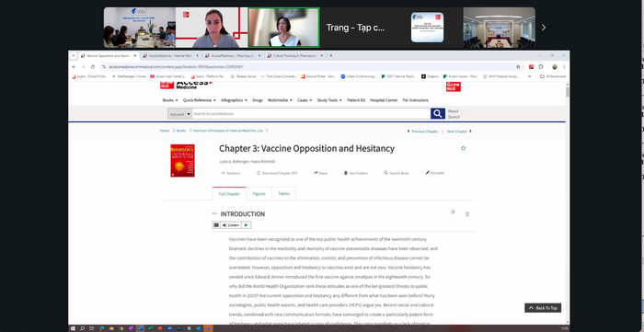Image resolution: width=644 pixels, height=332 pixels.
Task: Expand the Multimedia menu
Action: pos(280,100)
